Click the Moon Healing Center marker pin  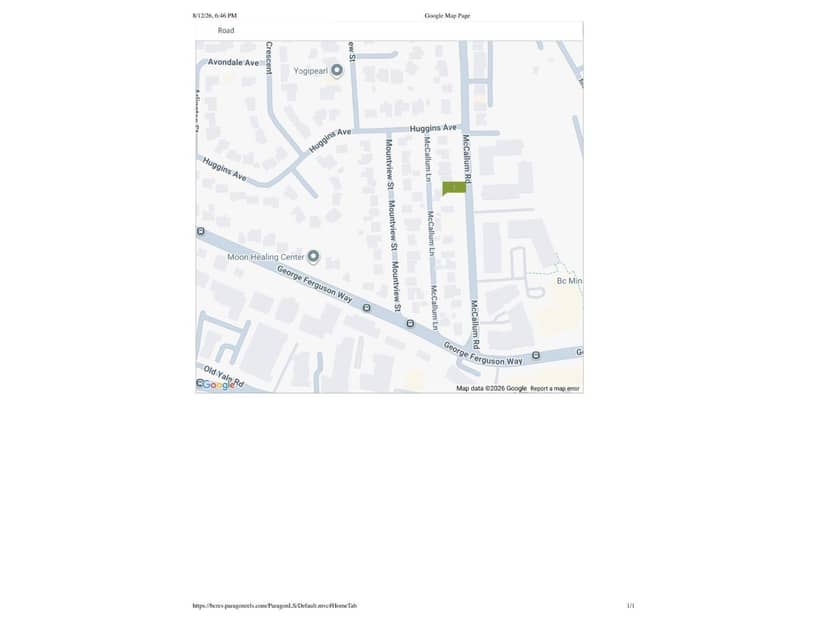(313, 257)
